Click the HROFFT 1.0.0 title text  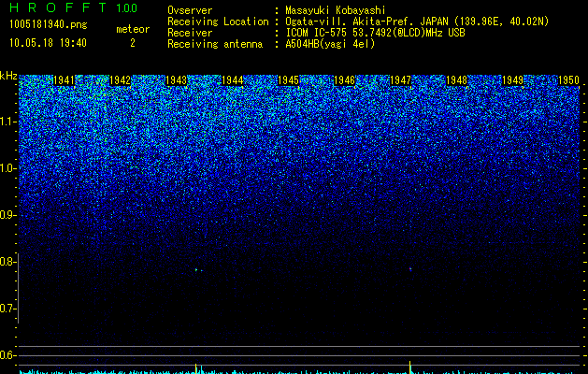73,7
